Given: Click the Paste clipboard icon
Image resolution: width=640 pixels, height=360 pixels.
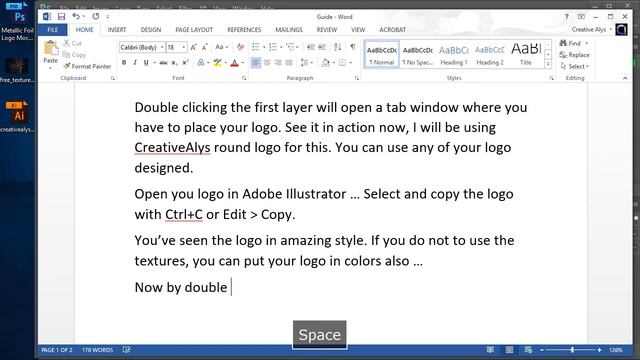Looking at the screenshot, I should click(51, 48).
